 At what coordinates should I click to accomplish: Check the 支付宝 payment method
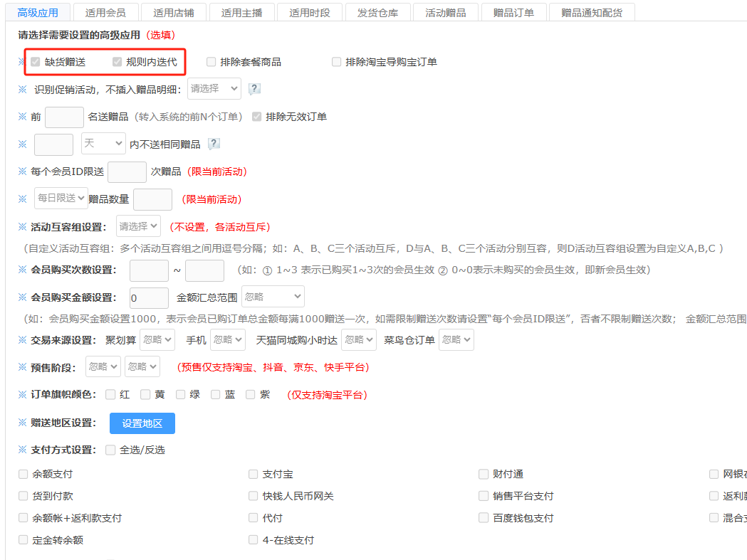[254, 474]
